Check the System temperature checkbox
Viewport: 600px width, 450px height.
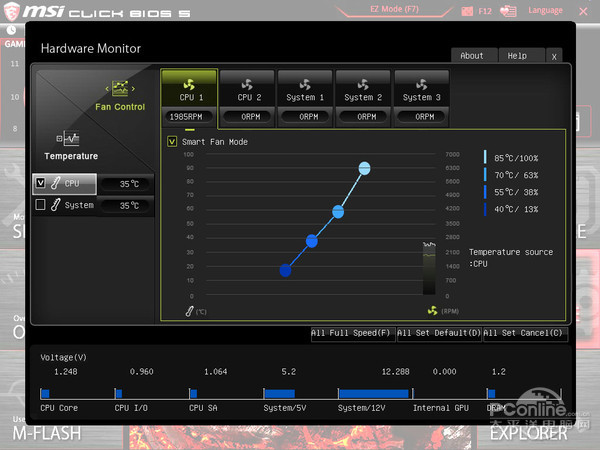click(41, 205)
